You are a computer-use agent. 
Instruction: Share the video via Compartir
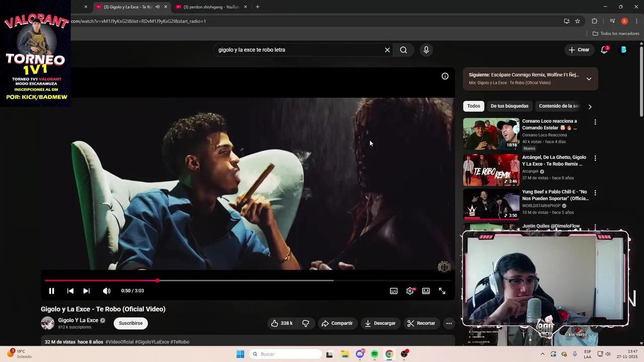[x=337, y=323]
